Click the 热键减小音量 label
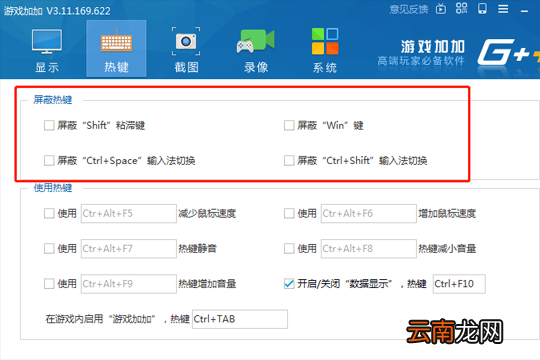This screenshot has width=540, height=360. pos(447,249)
